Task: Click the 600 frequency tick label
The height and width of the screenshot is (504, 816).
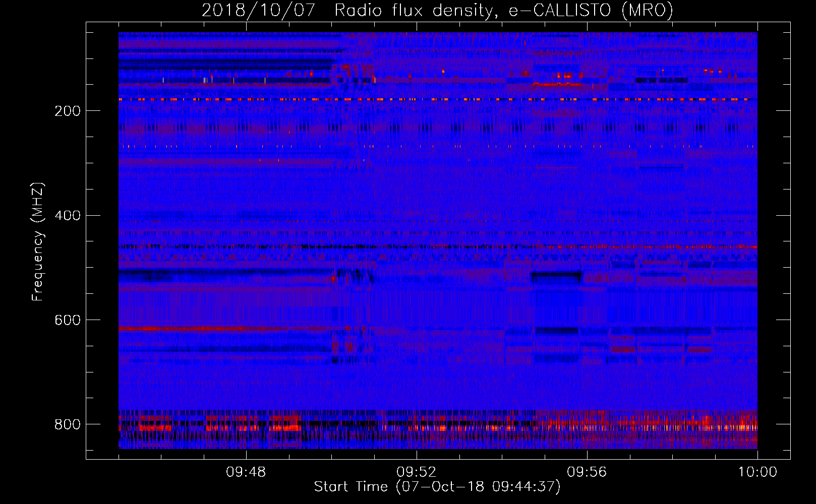Action: click(68, 321)
